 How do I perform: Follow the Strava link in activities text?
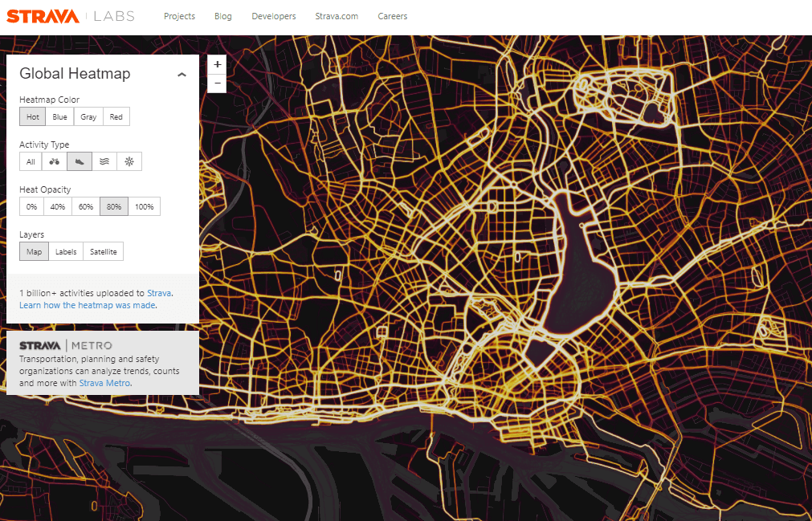(159, 293)
